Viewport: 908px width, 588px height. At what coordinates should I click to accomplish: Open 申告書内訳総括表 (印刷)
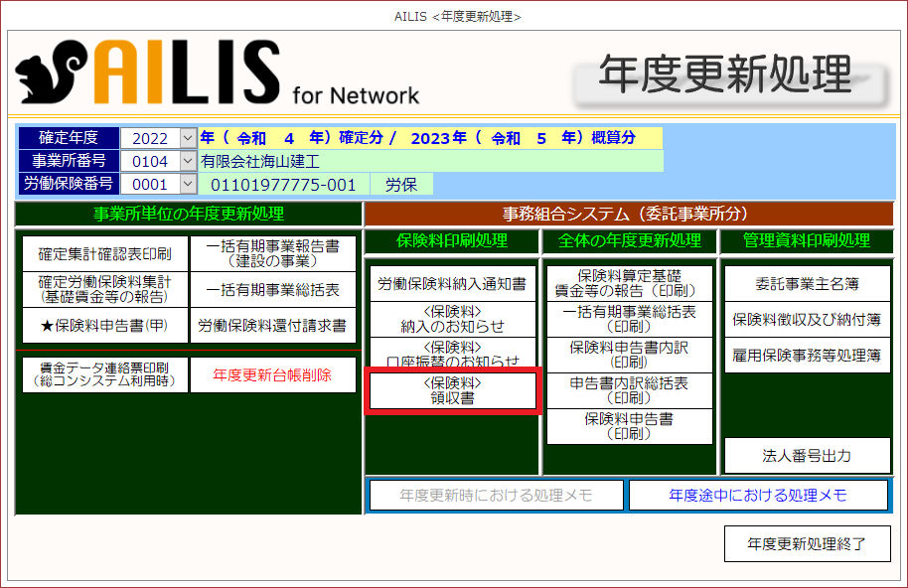click(x=628, y=390)
